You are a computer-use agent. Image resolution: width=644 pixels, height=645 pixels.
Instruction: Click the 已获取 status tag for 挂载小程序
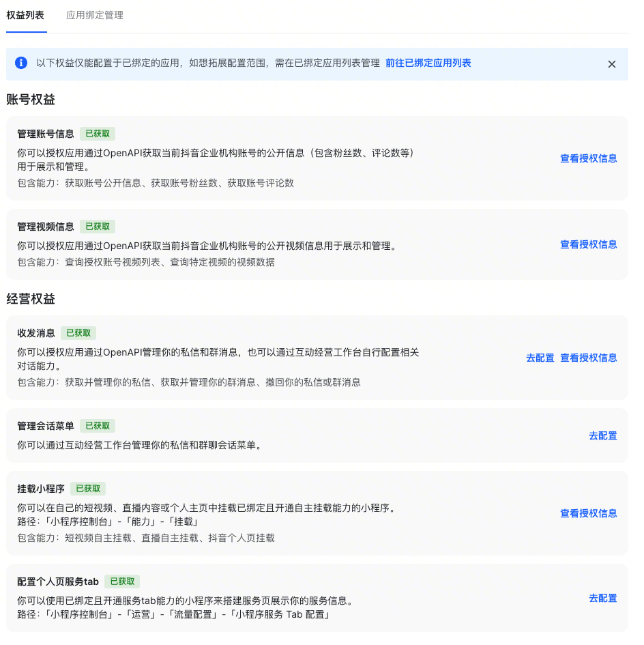pos(88,489)
